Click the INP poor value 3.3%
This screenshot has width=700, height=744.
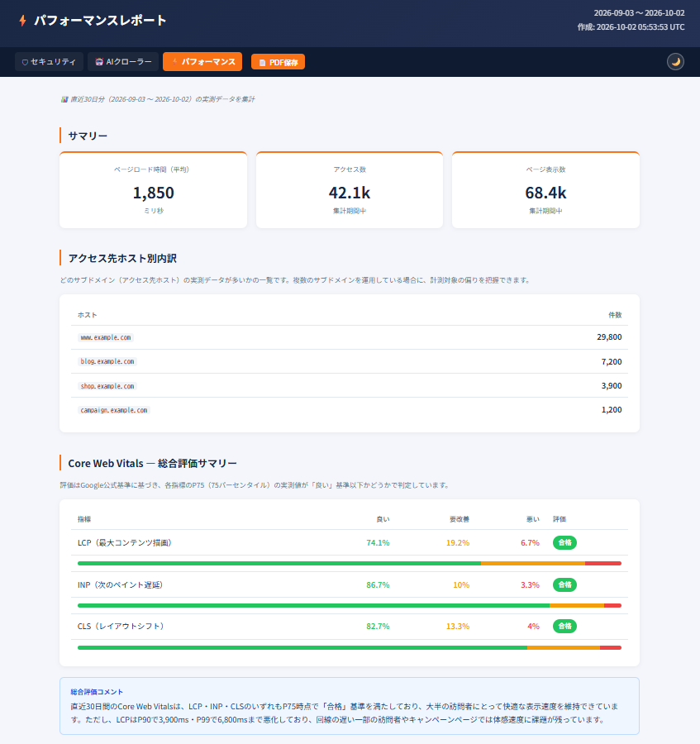coord(531,585)
